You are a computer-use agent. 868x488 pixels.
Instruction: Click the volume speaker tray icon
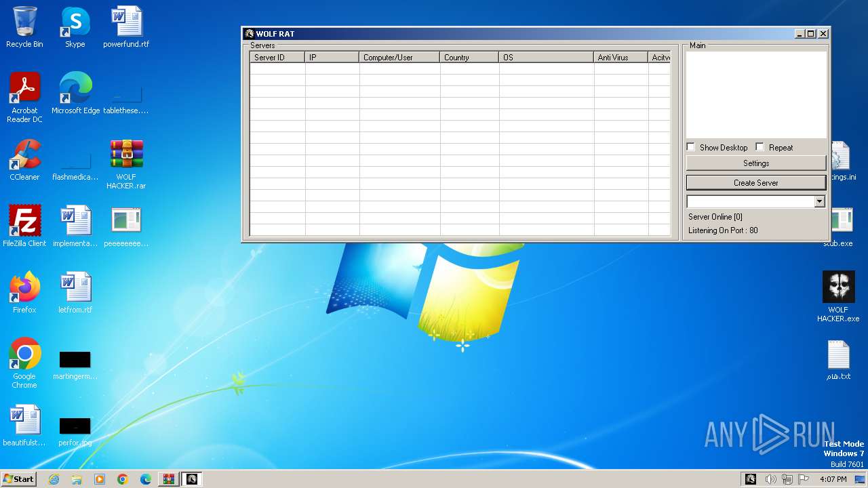[x=770, y=479]
